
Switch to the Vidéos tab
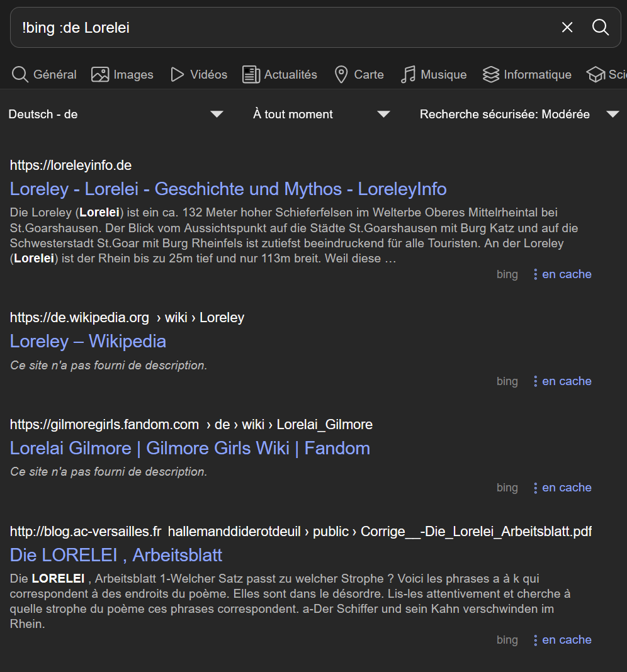point(198,74)
